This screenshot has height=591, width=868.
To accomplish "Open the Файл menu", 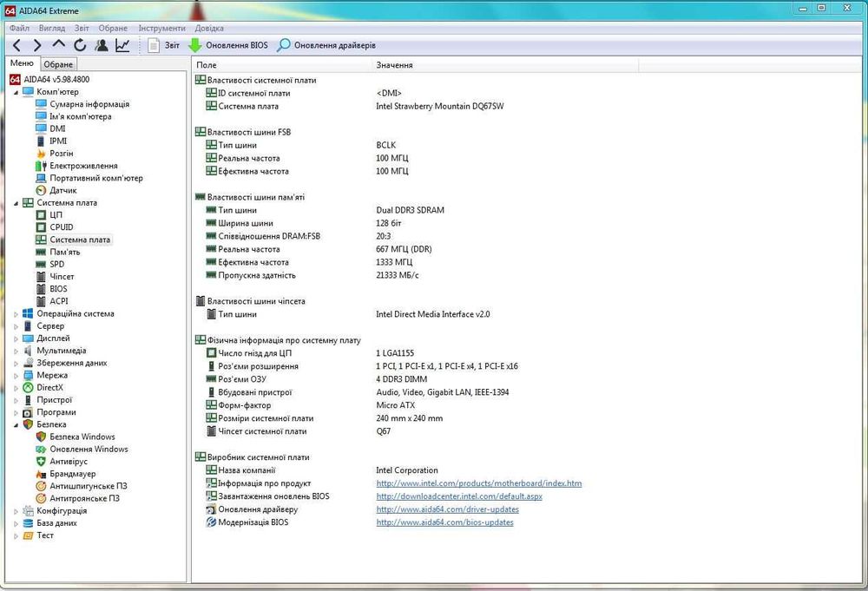I will pyautogui.click(x=19, y=29).
